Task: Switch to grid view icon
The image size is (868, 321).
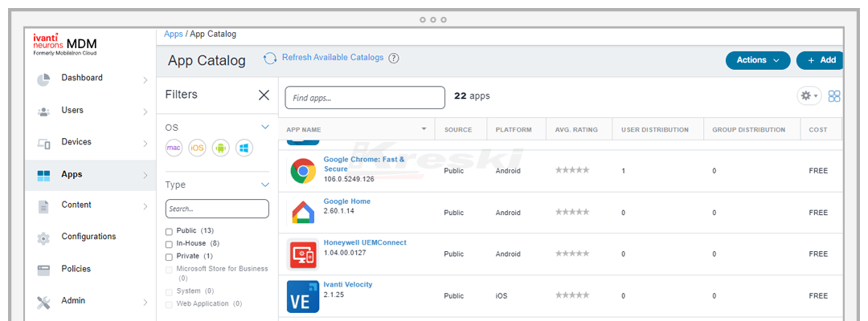Action: pos(834,96)
